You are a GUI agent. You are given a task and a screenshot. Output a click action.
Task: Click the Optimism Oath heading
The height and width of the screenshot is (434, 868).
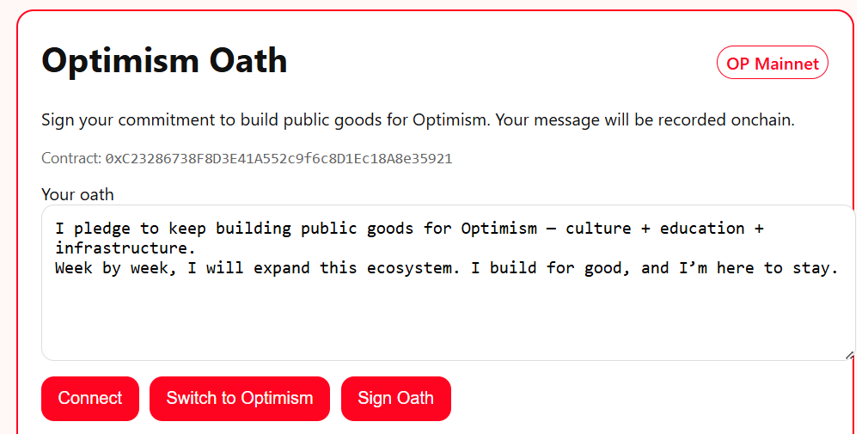pyautogui.click(x=164, y=62)
